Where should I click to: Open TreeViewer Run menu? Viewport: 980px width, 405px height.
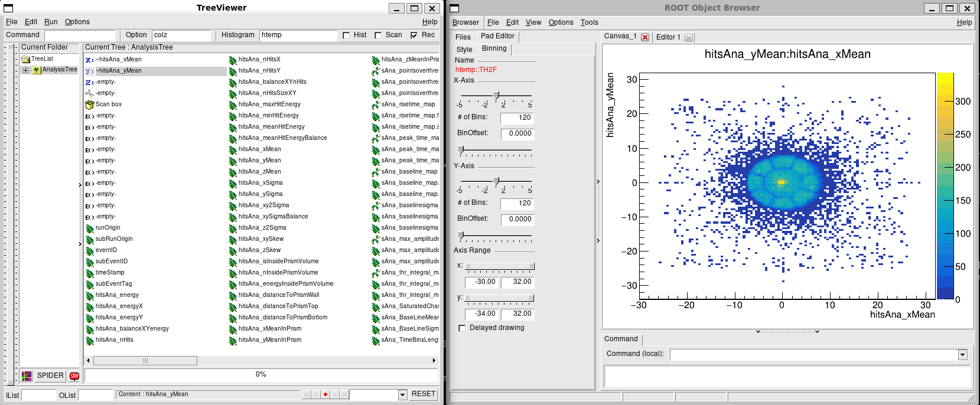pos(51,22)
